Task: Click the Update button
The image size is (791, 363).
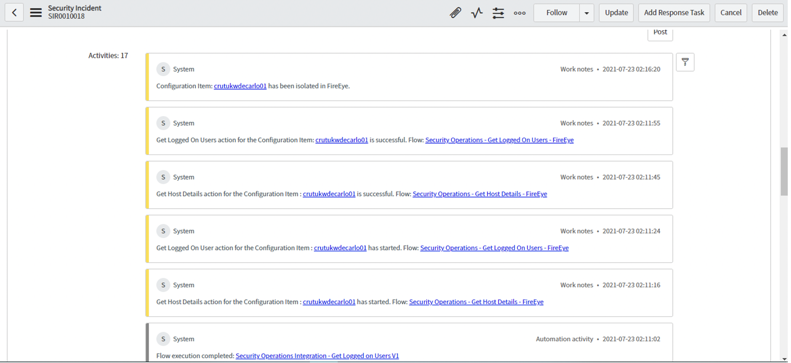Action: [x=616, y=13]
